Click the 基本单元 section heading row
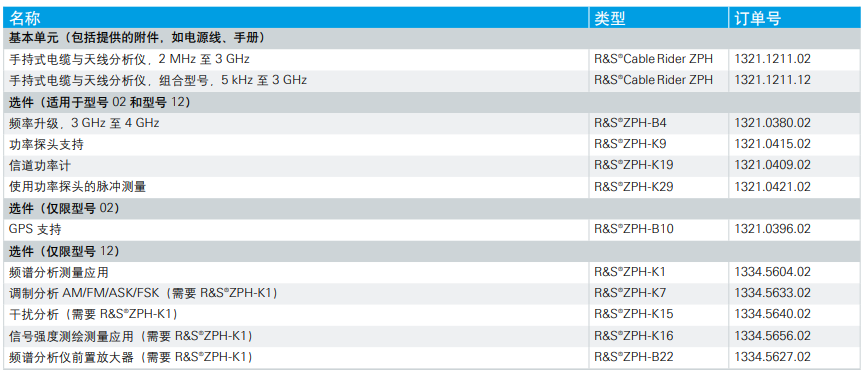The width and height of the screenshot is (865, 370). [x=432, y=37]
